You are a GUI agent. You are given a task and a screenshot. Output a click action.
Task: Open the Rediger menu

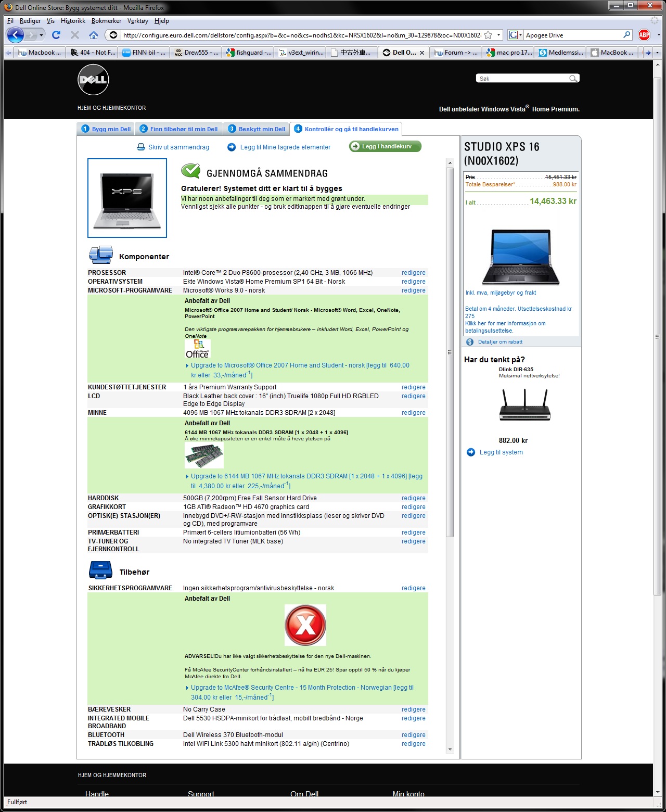(x=30, y=21)
